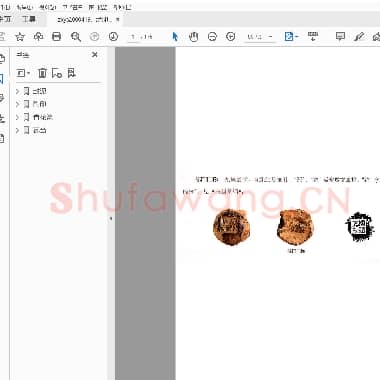Expand the second bookmark in the tree
Image resolution: width=380 pixels, height=380 pixels.
18,104
